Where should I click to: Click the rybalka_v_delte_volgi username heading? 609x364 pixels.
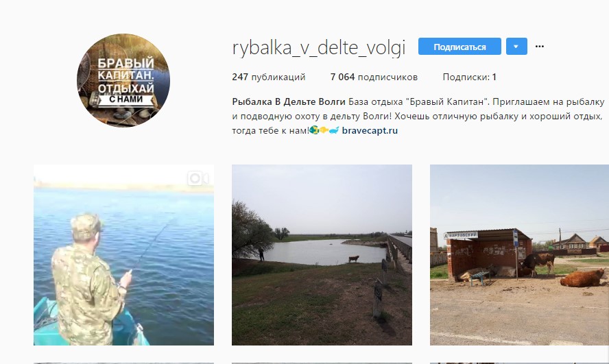pyautogui.click(x=319, y=47)
